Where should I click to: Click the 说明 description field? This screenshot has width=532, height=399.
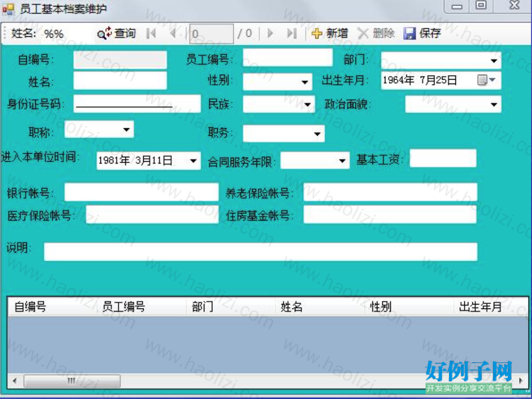coord(261,252)
